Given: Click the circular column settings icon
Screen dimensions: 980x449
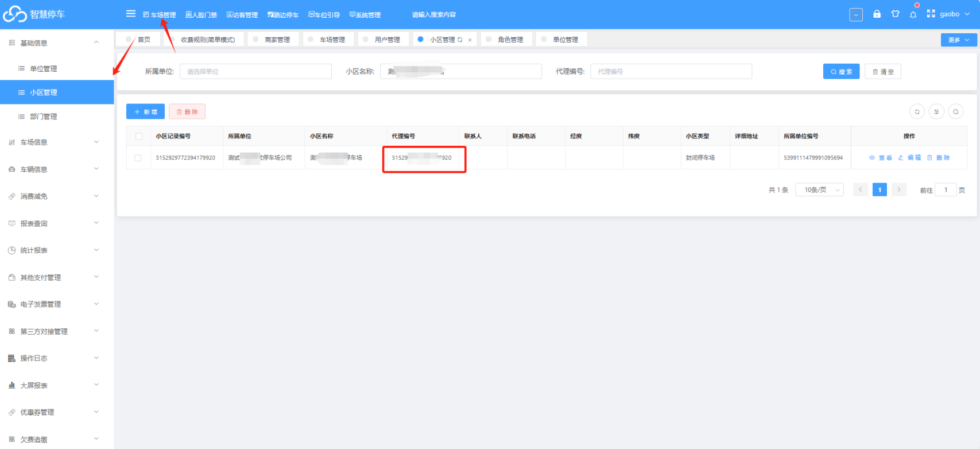Looking at the screenshot, I should tap(936, 112).
